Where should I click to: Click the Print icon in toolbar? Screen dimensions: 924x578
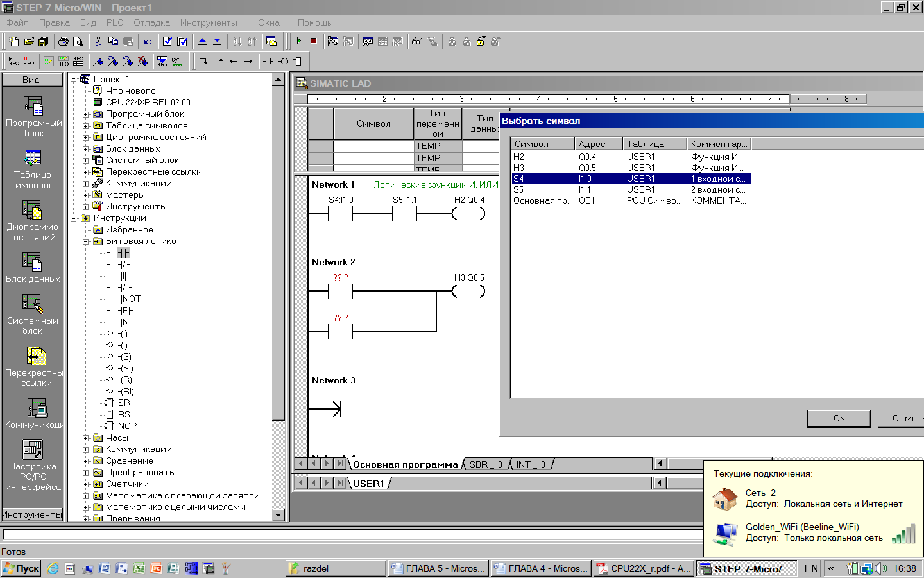[64, 41]
